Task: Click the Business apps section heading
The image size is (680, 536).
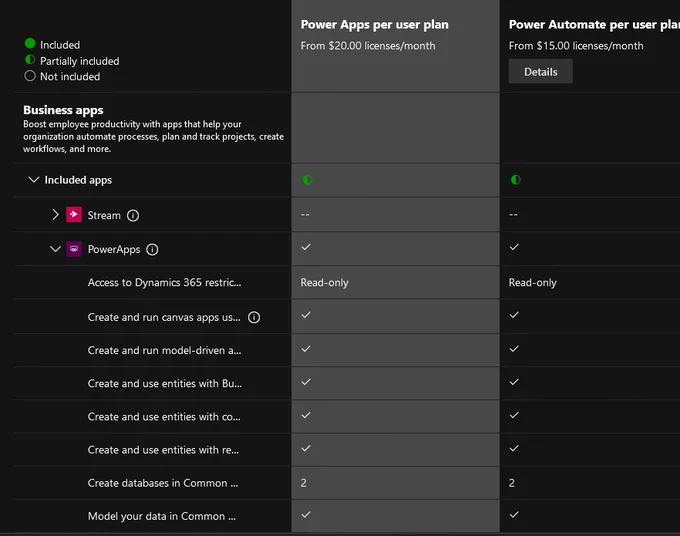Action: click(63, 110)
